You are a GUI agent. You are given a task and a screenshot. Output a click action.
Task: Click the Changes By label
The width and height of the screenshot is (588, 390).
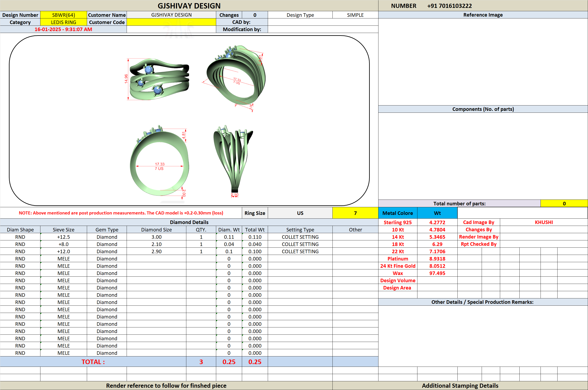479,229
